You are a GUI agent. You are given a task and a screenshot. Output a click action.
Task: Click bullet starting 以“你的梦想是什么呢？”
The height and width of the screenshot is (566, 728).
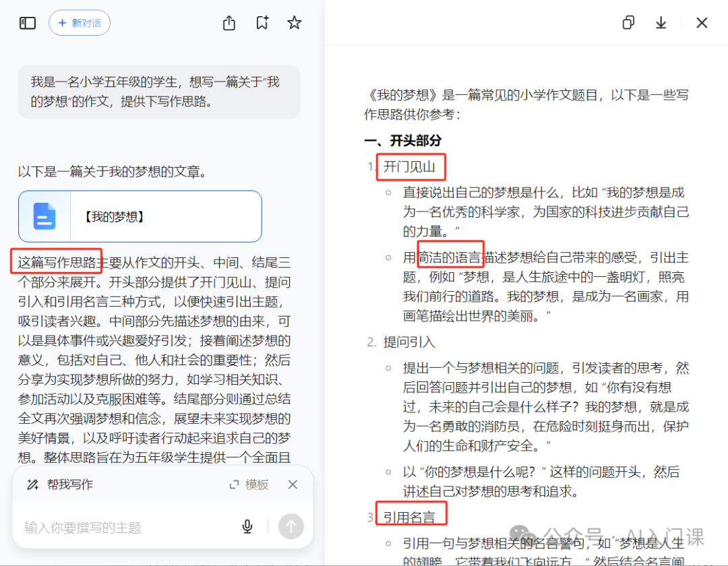click(541, 482)
